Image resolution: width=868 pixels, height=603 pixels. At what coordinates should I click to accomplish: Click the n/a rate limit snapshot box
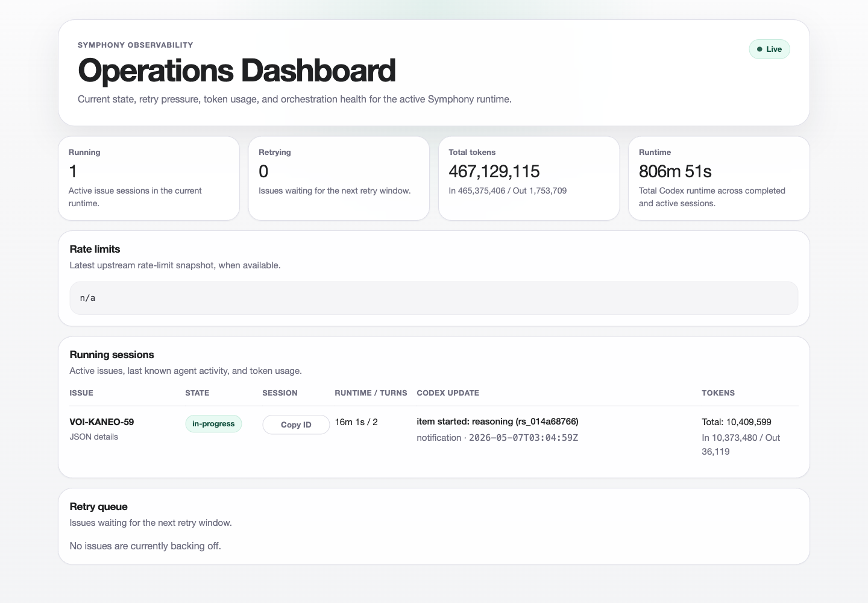click(434, 298)
